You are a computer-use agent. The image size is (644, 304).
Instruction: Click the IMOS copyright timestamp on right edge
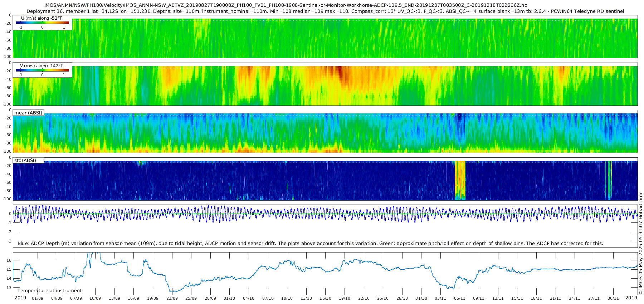pos(641,243)
